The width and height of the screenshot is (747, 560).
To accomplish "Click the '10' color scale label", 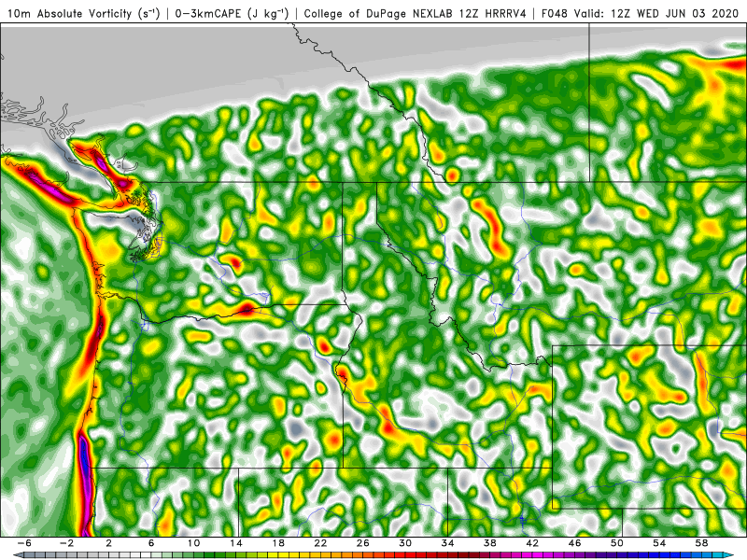I will 193,543.
